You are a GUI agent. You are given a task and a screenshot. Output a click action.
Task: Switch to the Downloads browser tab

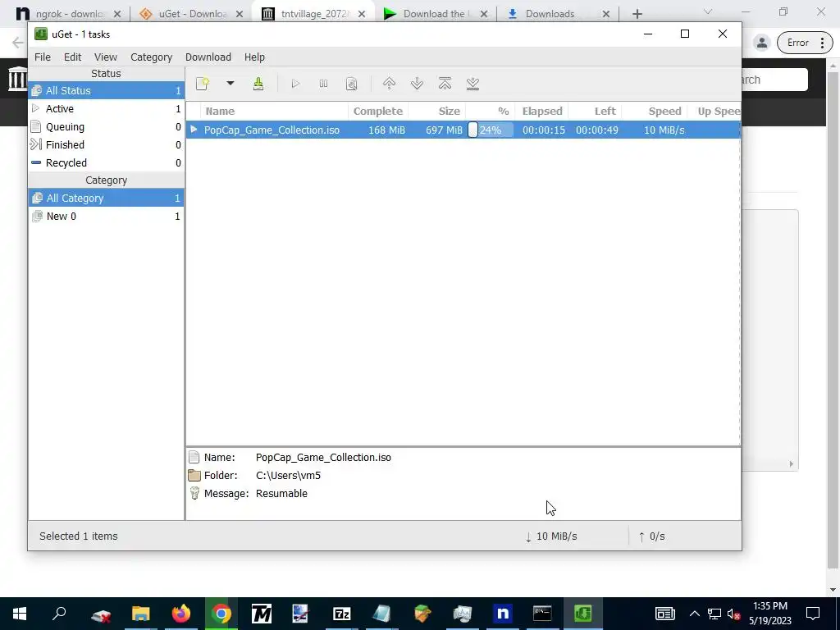click(x=557, y=14)
